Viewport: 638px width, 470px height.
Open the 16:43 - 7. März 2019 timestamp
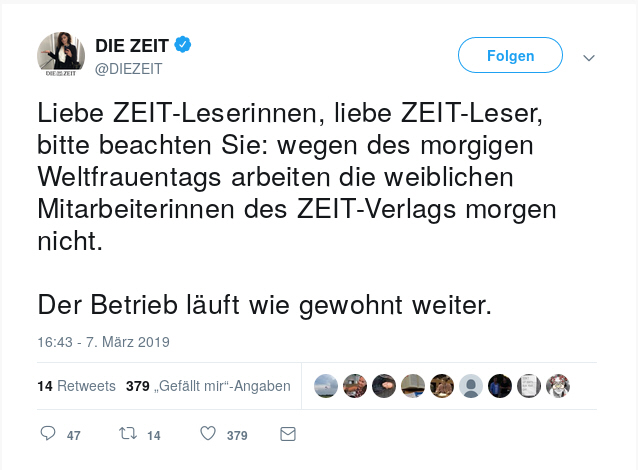tap(104, 342)
